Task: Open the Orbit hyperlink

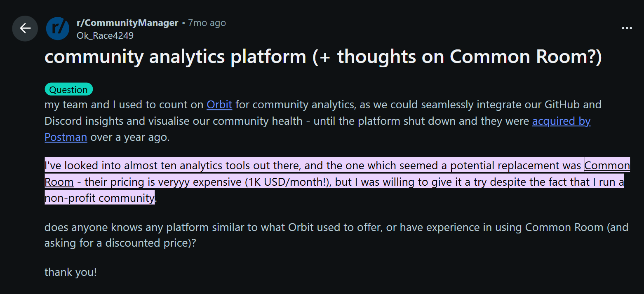Action: (219, 105)
